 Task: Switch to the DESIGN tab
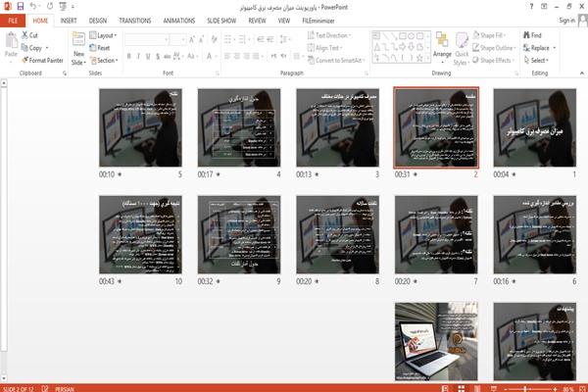pyautogui.click(x=98, y=21)
